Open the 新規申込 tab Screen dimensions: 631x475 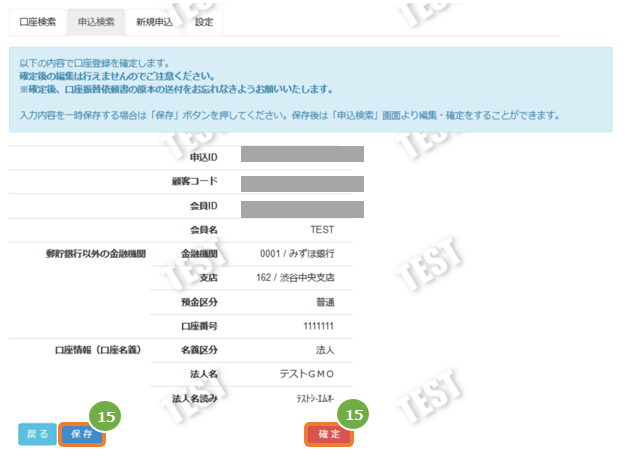tap(154, 22)
